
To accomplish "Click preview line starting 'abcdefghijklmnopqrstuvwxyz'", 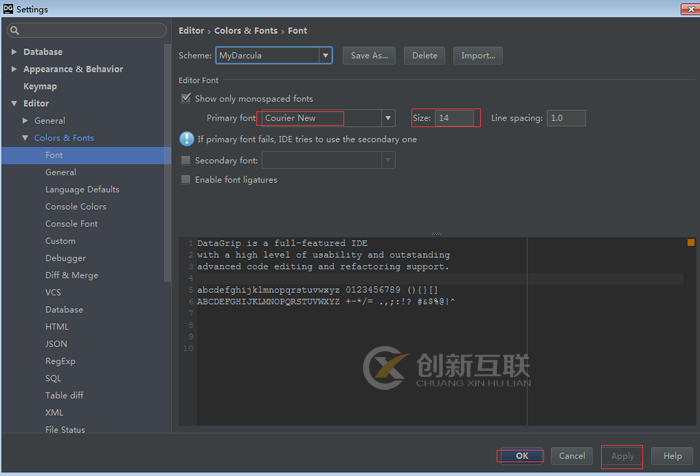I will (x=317, y=290).
